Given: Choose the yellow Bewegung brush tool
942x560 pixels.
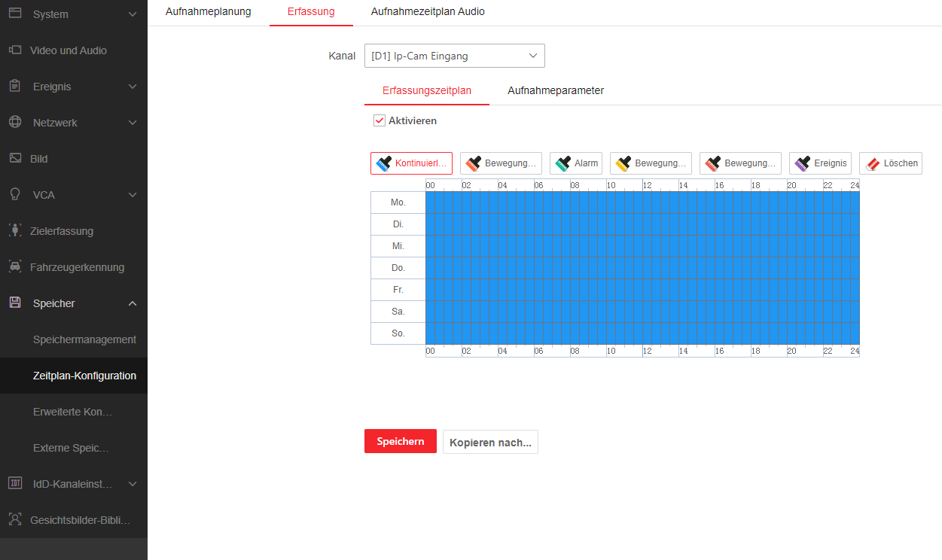Looking at the screenshot, I should 651,163.
